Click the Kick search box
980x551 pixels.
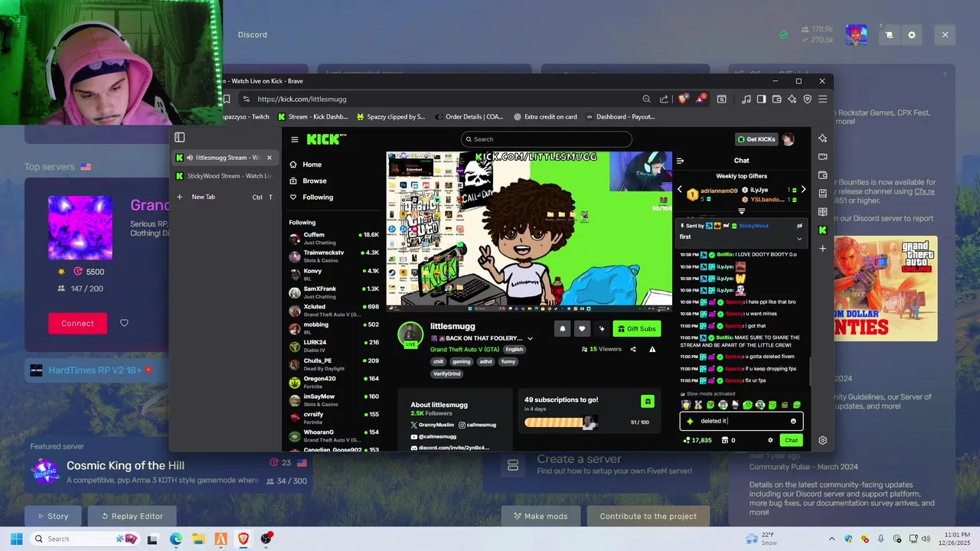point(547,139)
